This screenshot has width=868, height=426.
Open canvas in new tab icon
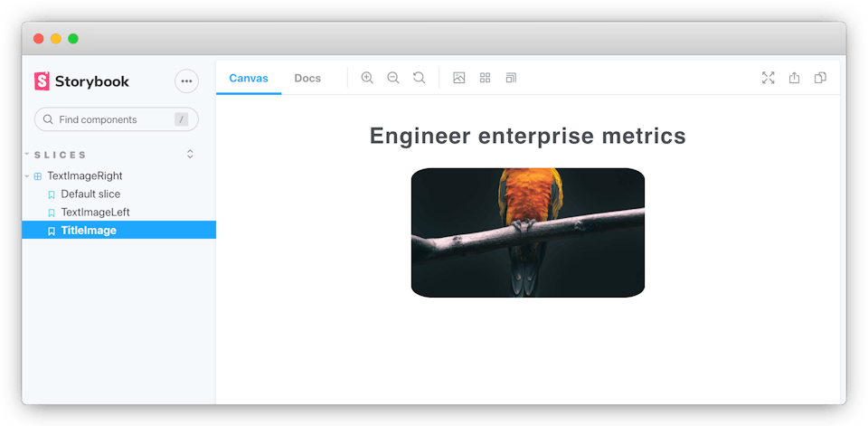pos(795,78)
